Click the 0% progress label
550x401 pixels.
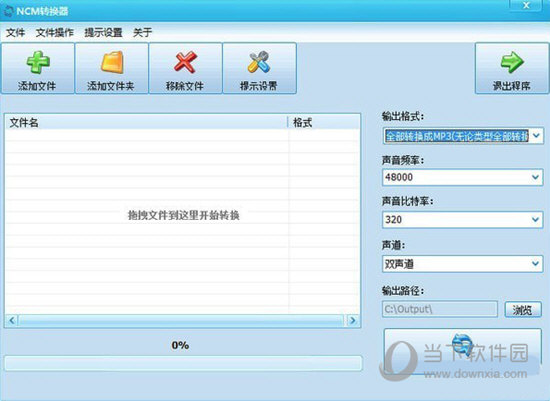(x=180, y=346)
